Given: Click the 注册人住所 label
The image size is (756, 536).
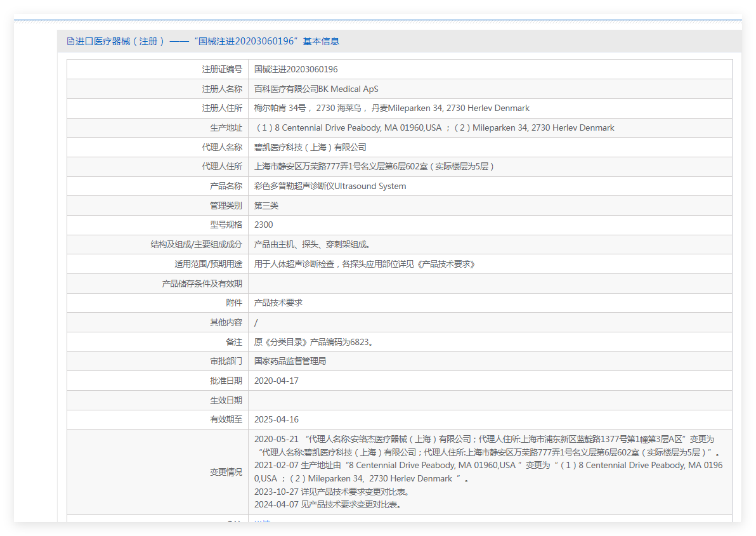Looking at the screenshot, I should [222, 108].
